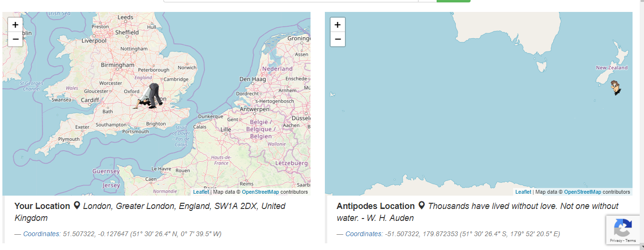
Task: Click the Antwerpen label on the map
Action: click(x=255, y=109)
